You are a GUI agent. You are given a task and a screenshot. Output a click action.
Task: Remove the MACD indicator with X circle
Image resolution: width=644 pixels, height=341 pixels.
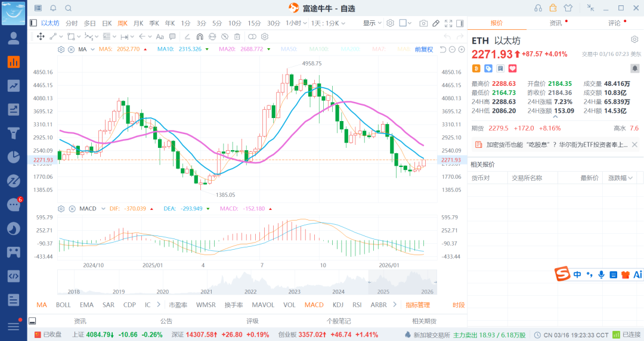[x=72, y=209]
